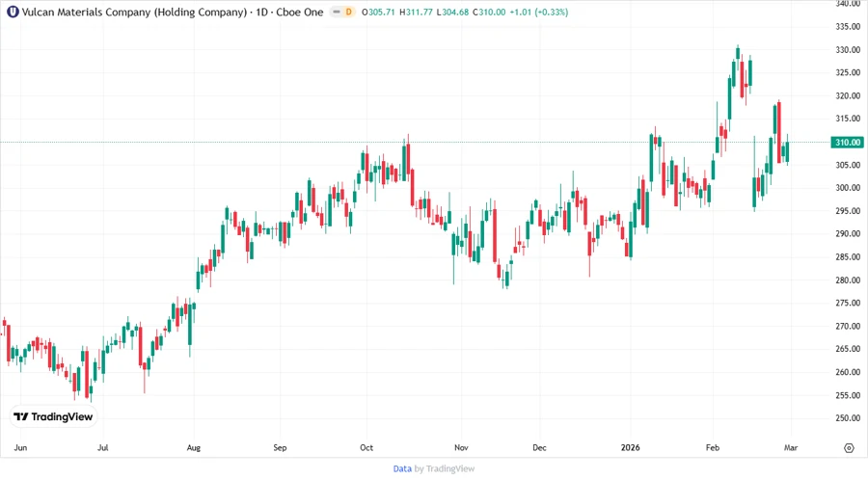Click the Dec label on time axis
The width and height of the screenshot is (868, 480).
tap(539, 447)
